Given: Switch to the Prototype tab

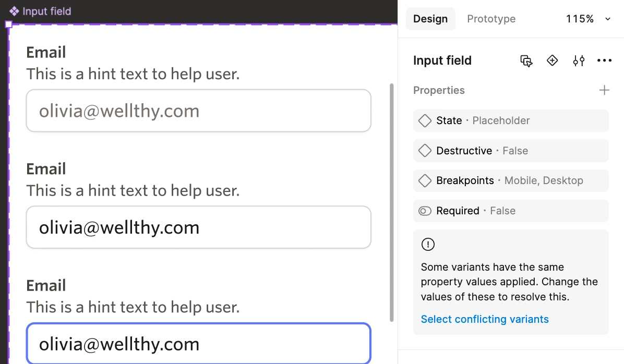Looking at the screenshot, I should coord(491,19).
